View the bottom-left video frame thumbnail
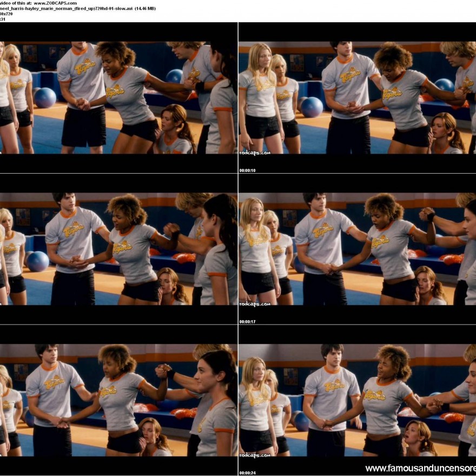The width and height of the screenshot is (476, 476). (x=118, y=400)
